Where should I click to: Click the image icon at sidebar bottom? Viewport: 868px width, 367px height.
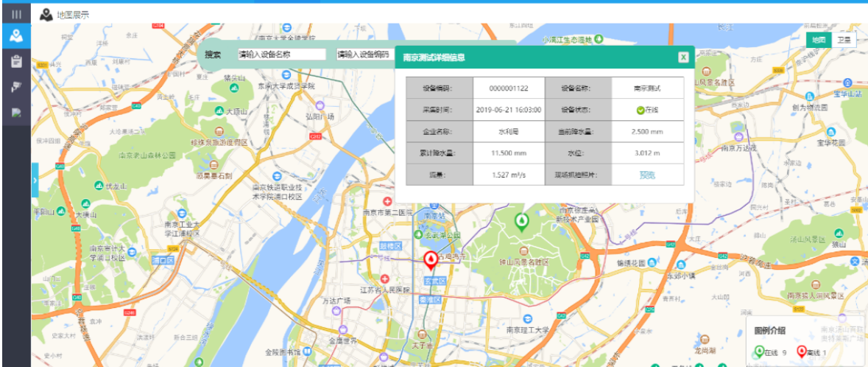click(x=15, y=113)
